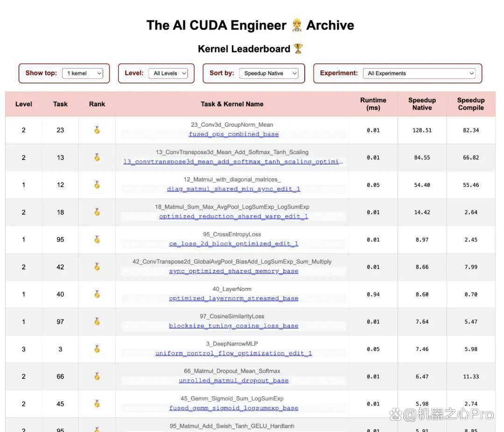Click the medal icon in the CrossEntropyLoss row

(97, 239)
